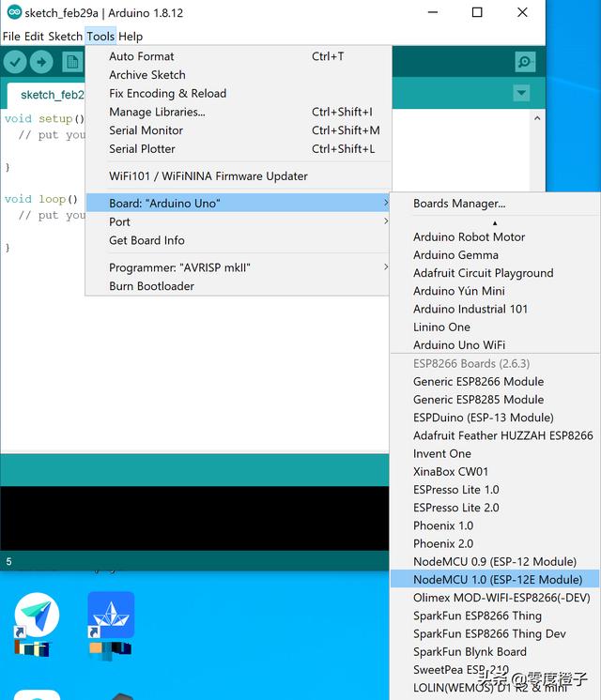This screenshot has width=601, height=700.
Task: Choose ESPresso Lite 2.0
Action: coord(495,507)
